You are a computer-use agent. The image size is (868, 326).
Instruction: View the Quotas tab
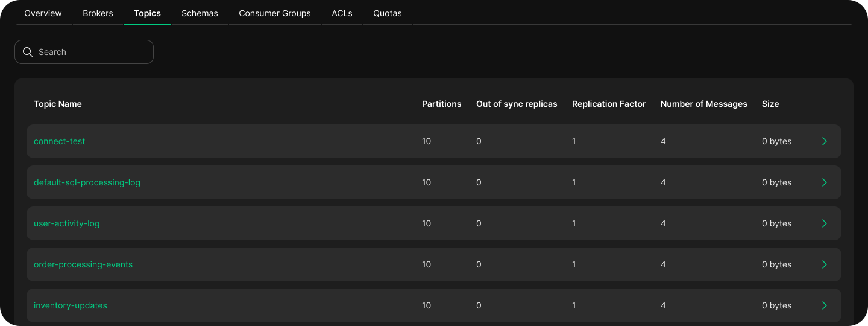click(387, 13)
